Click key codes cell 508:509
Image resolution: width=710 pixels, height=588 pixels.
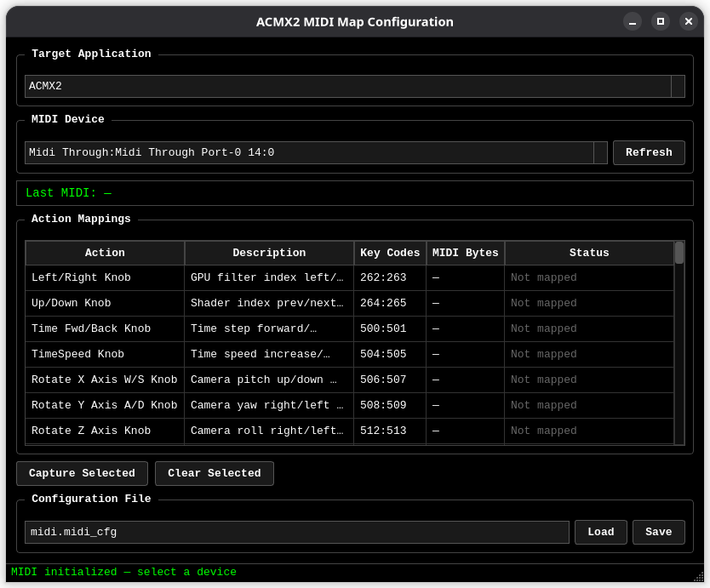tap(390, 405)
